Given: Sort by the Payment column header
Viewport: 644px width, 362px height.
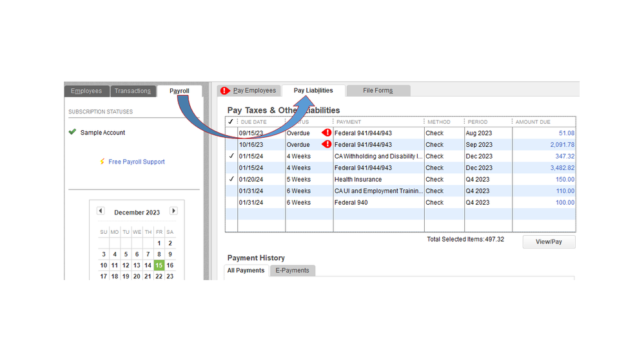Looking at the screenshot, I should 378,122.
